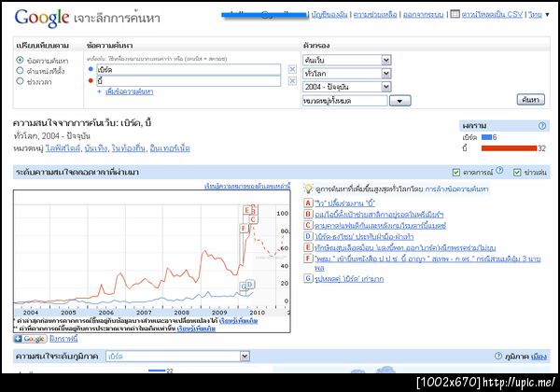
Task: Click the plus icon for adding search term
Action: click(99, 91)
